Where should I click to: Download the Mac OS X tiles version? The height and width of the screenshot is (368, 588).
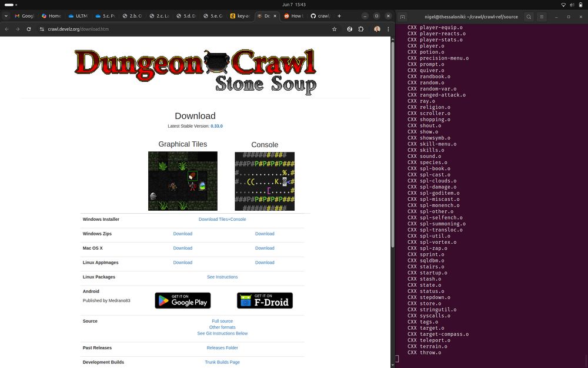(x=183, y=248)
